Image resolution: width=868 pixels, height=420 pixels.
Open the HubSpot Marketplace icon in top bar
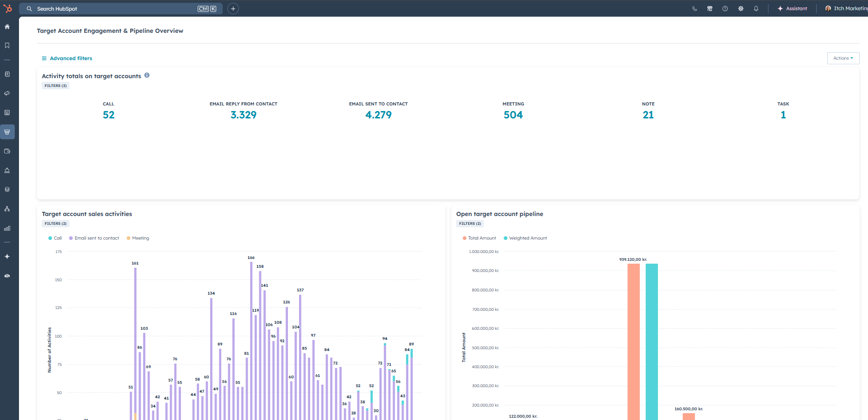pyautogui.click(x=709, y=8)
